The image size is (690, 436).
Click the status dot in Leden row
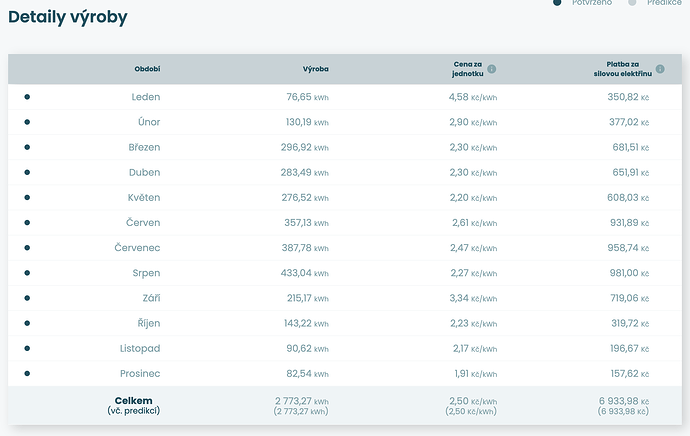coord(27,97)
